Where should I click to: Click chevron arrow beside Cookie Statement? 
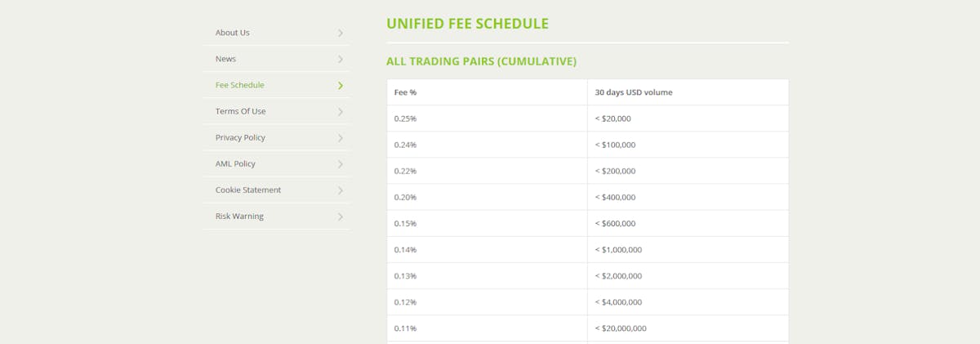(341, 190)
